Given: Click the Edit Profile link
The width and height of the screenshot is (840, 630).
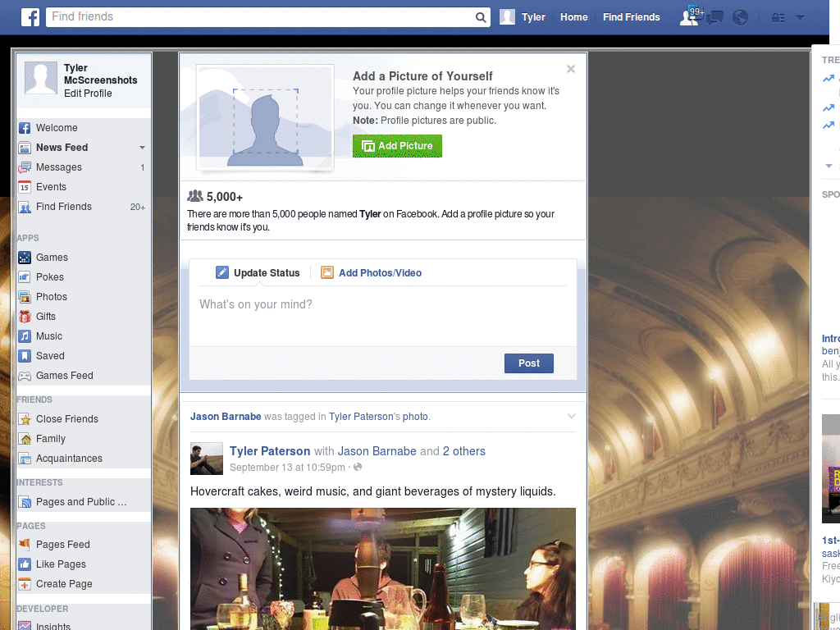Looking at the screenshot, I should pos(88,94).
